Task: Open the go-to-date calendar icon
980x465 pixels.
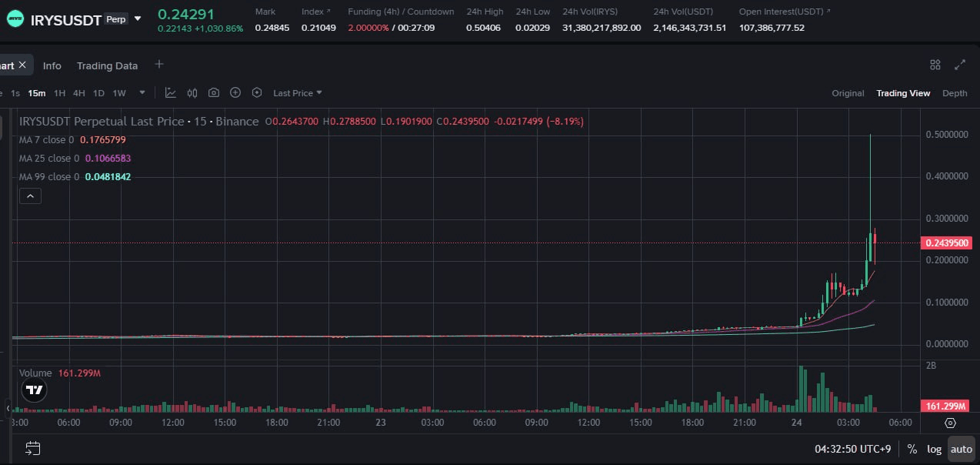Action: click(x=32, y=448)
